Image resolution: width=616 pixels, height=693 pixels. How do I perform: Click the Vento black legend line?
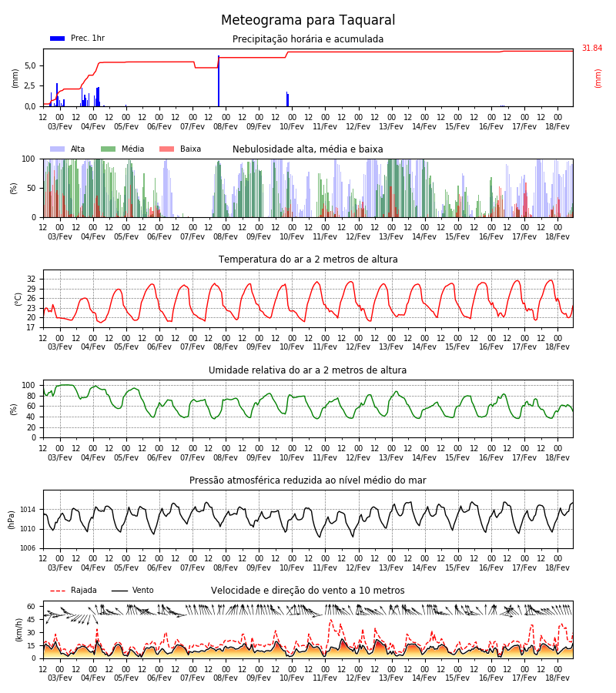tap(119, 591)
